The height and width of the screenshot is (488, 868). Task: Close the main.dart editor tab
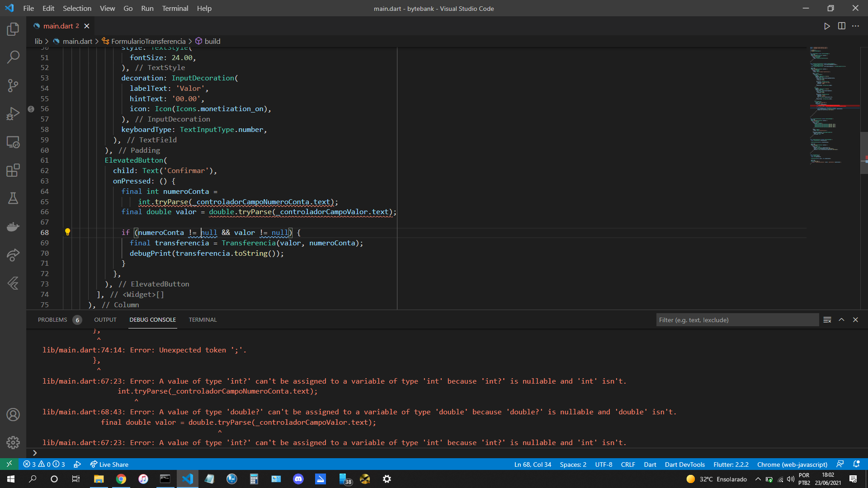click(87, 26)
